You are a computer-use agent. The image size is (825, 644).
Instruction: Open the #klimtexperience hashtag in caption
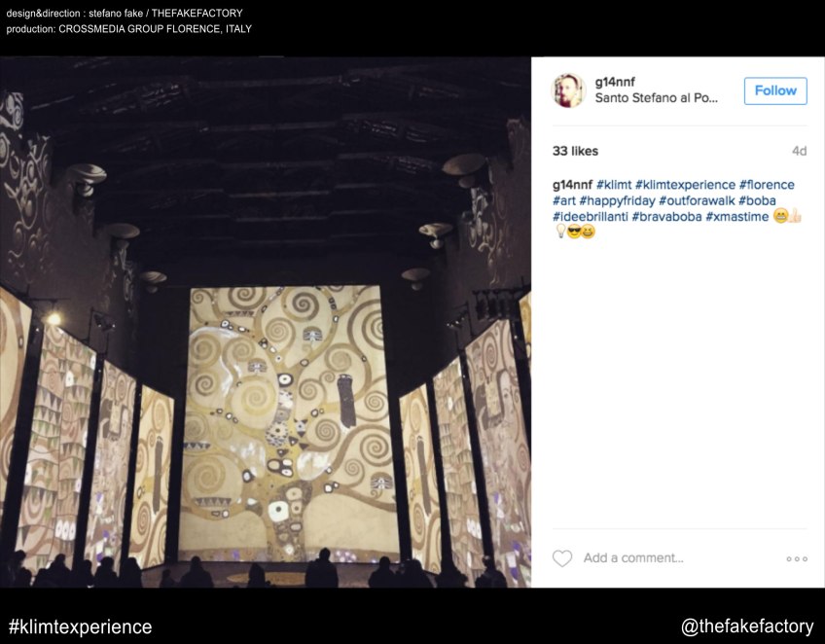click(685, 185)
